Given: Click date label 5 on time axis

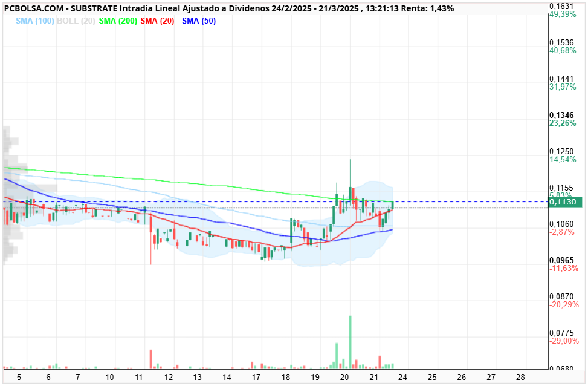Looking at the screenshot, I should pos(19,378).
